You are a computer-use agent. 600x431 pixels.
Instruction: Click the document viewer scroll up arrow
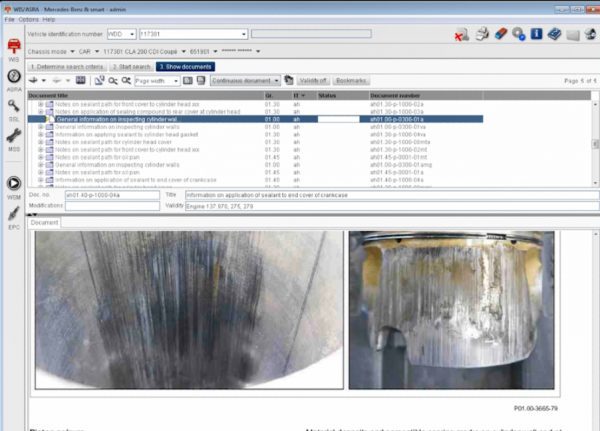[596, 233]
